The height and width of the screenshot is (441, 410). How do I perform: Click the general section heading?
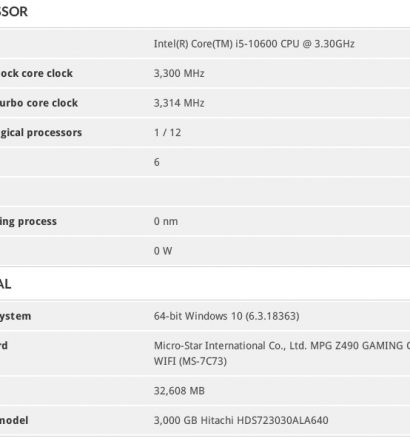(x=5, y=284)
